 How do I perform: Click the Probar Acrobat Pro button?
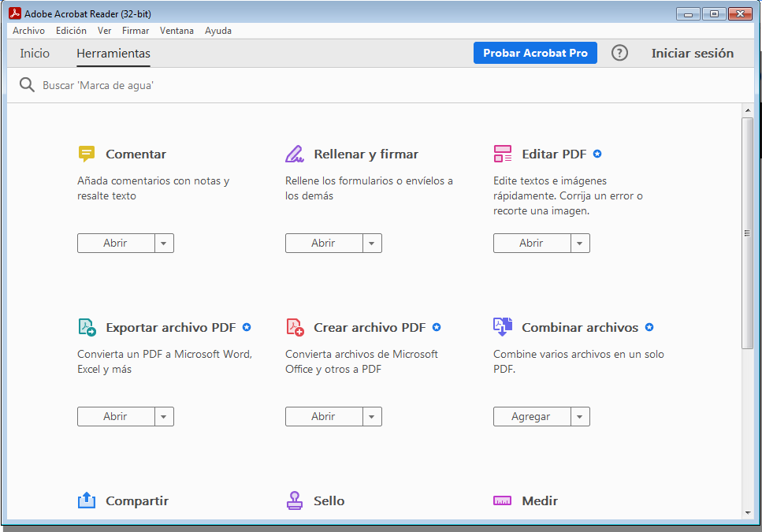tap(535, 53)
